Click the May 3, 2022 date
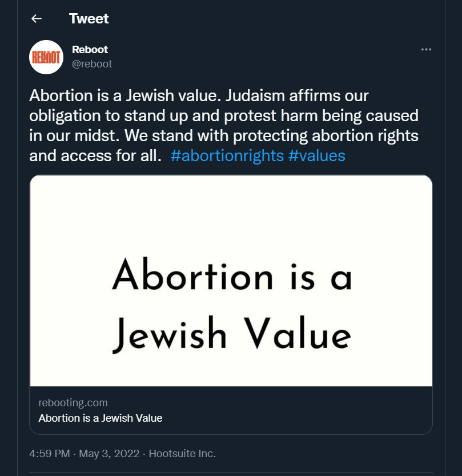 click(x=109, y=454)
